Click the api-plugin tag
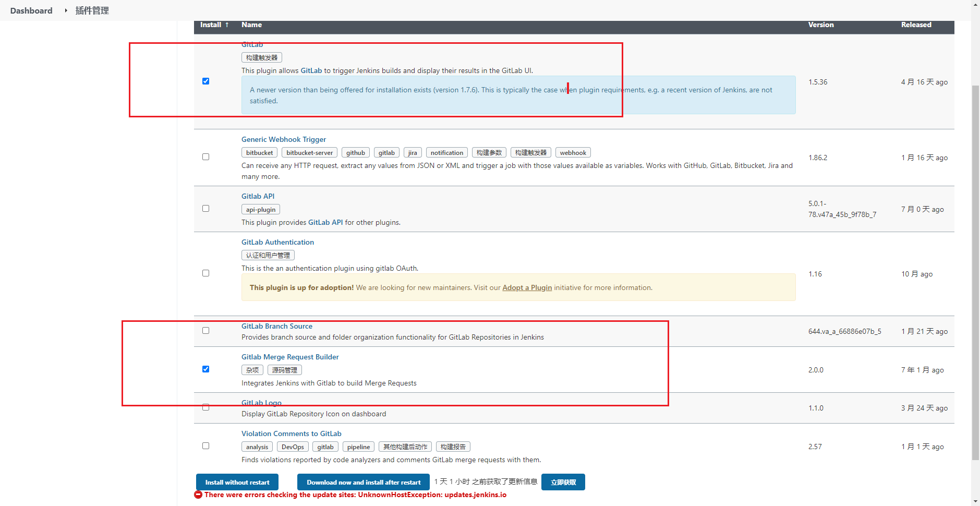The height and width of the screenshot is (506, 980). [x=261, y=209]
